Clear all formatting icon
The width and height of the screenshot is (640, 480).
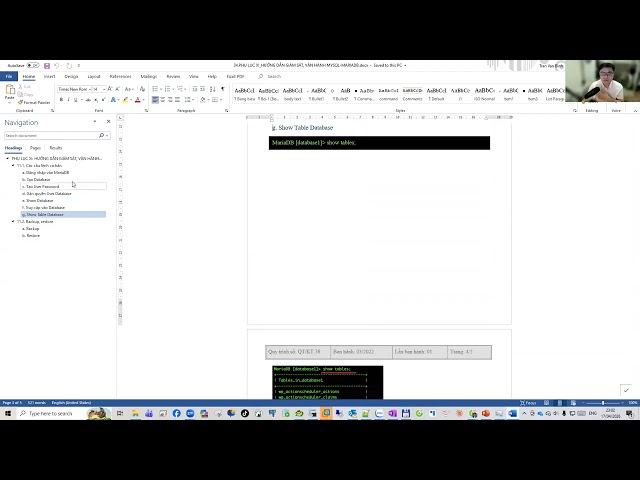point(142,89)
